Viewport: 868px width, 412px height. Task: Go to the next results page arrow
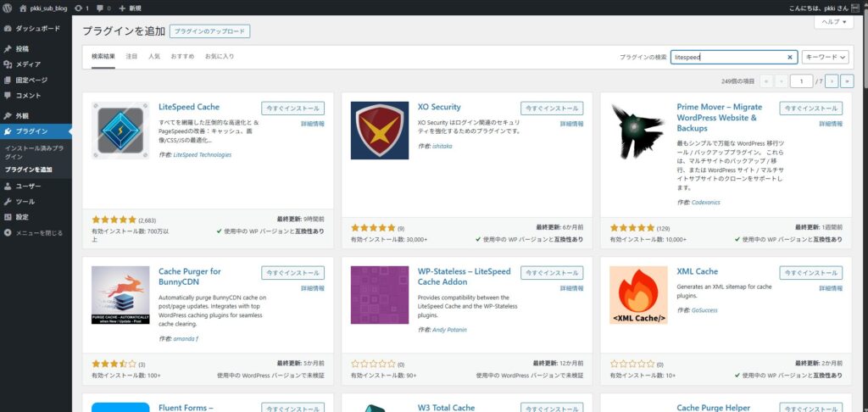pos(832,81)
